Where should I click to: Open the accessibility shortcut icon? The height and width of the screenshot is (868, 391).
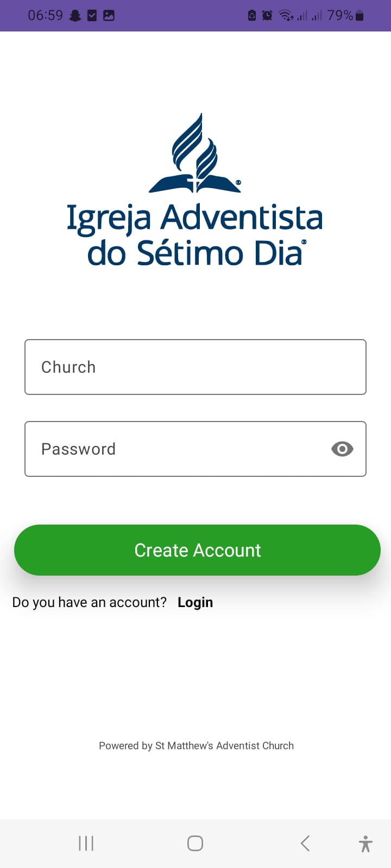[x=365, y=844]
